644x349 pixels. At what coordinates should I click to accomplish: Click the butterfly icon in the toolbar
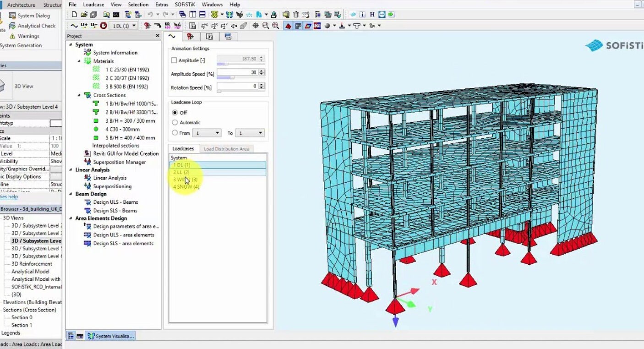tap(230, 14)
